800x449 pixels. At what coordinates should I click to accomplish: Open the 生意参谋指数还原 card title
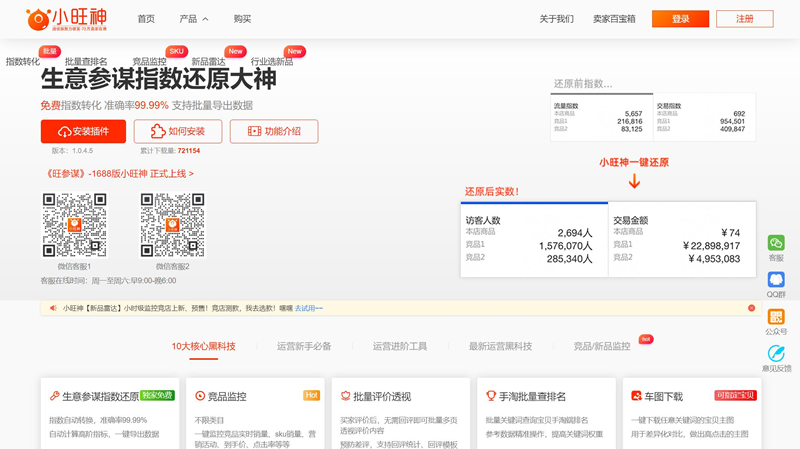[101, 396]
